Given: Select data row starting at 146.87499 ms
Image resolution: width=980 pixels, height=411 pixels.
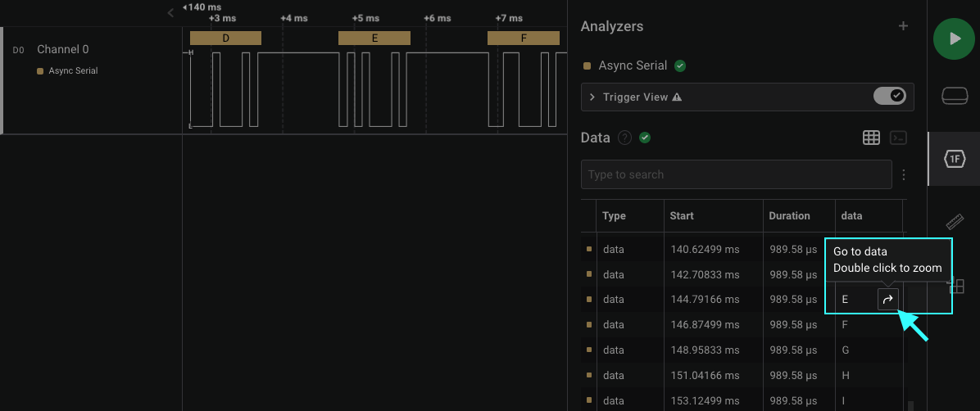Looking at the screenshot, I should 704,325.
